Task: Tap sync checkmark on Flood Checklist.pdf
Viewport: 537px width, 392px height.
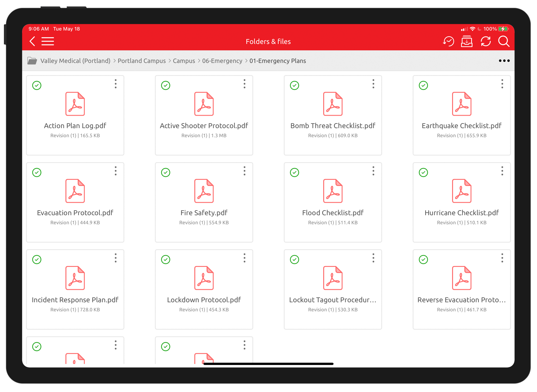Action: click(295, 172)
